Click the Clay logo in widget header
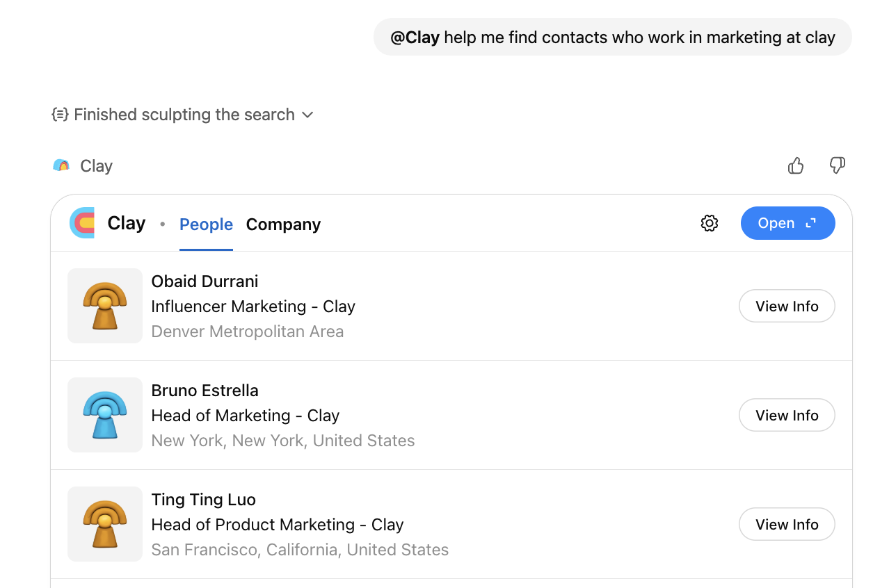 click(x=82, y=223)
